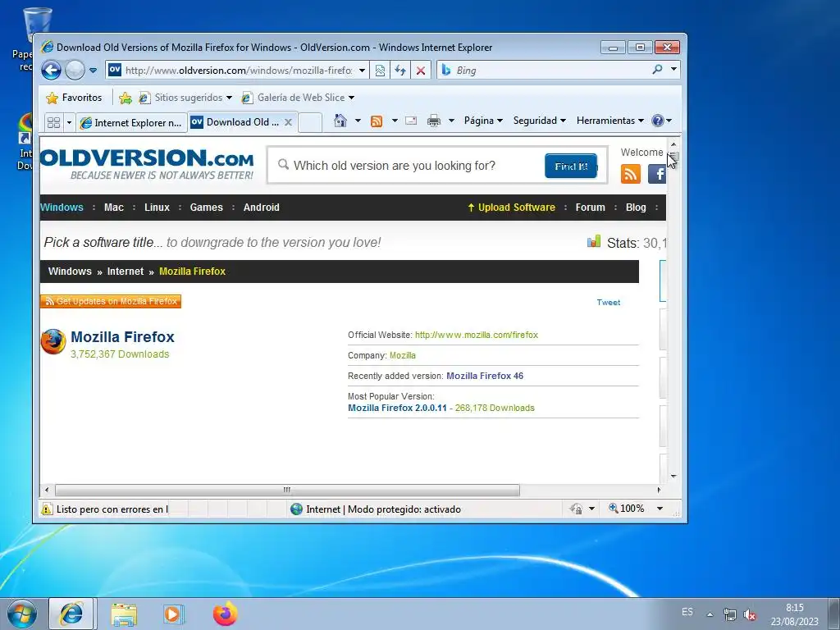
Task: Select Games in the site navigation
Action: [x=206, y=208]
